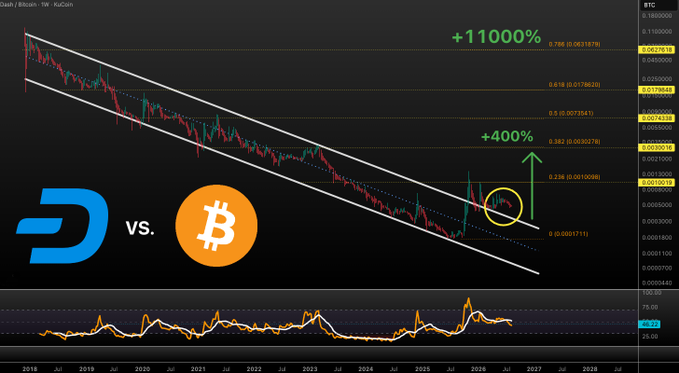Select the +11000% text annotation
Viewport: 679px width, 373px height.
pos(496,37)
